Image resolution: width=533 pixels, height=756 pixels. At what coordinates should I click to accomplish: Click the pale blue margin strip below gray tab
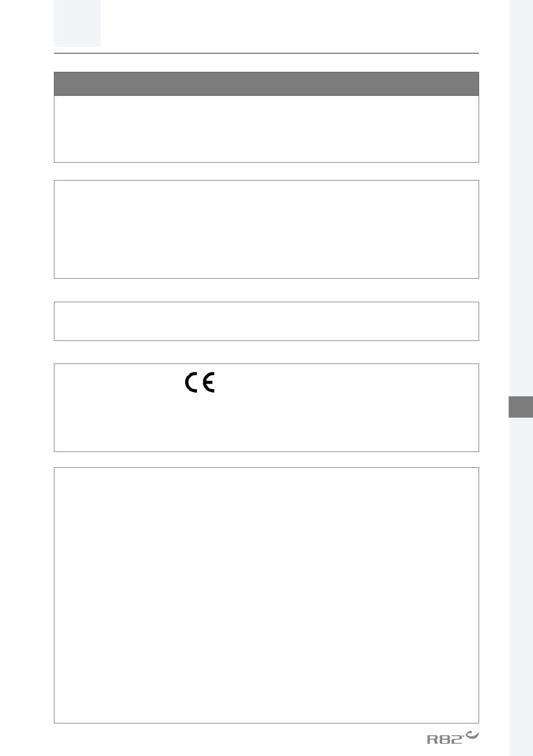[521, 587]
